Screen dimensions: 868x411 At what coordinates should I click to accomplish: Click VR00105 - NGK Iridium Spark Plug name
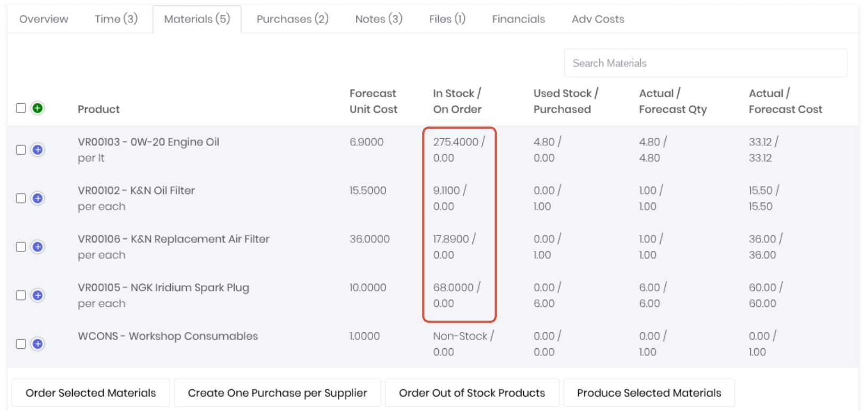163,288
